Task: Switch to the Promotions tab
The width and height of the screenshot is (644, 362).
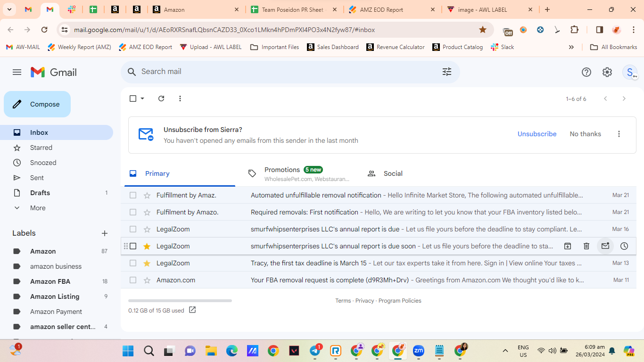Action: [x=300, y=173]
